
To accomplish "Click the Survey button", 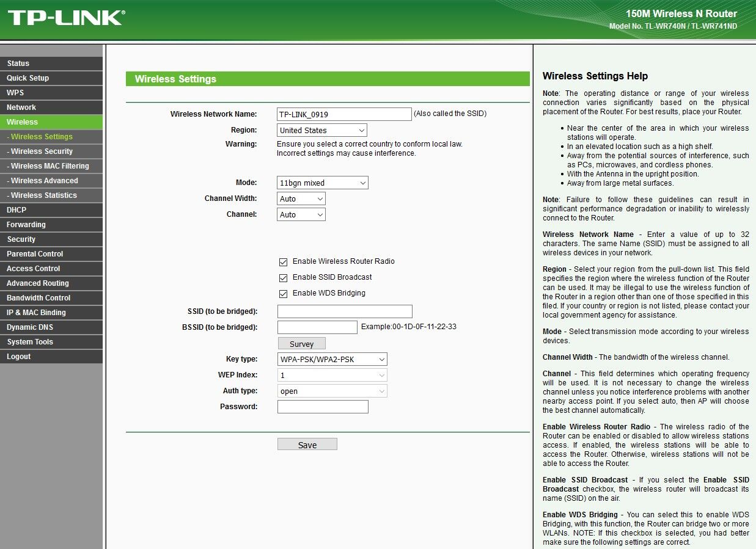I will pos(301,344).
